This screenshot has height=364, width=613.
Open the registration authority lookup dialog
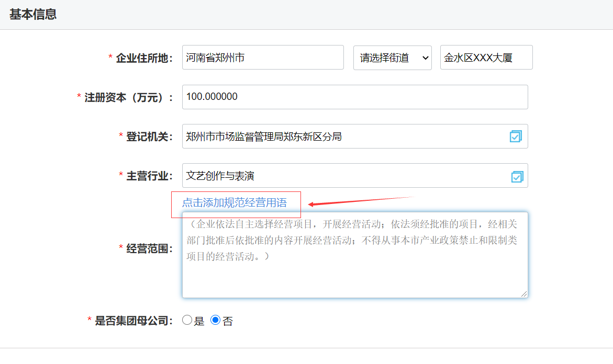(516, 136)
